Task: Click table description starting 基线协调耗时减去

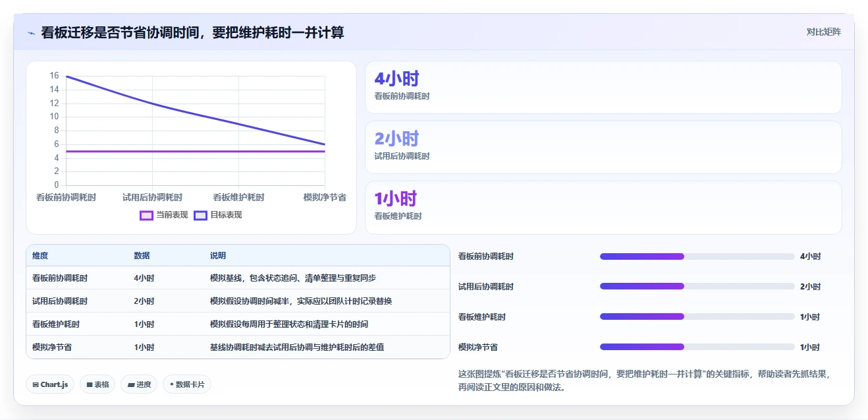Action: [297, 347]
